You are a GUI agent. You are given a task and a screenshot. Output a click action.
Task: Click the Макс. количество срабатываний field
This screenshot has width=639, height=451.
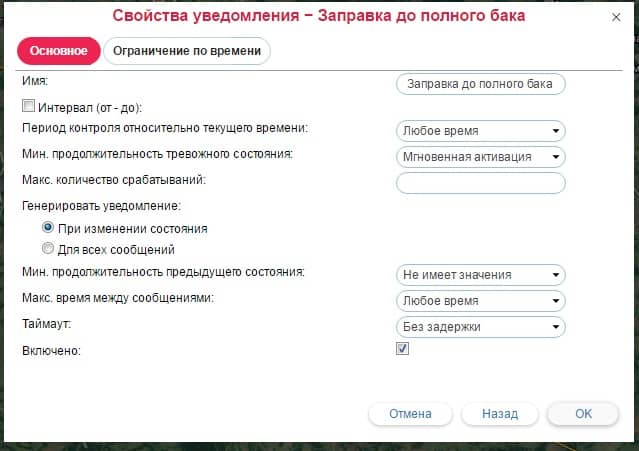click(481, 182)
